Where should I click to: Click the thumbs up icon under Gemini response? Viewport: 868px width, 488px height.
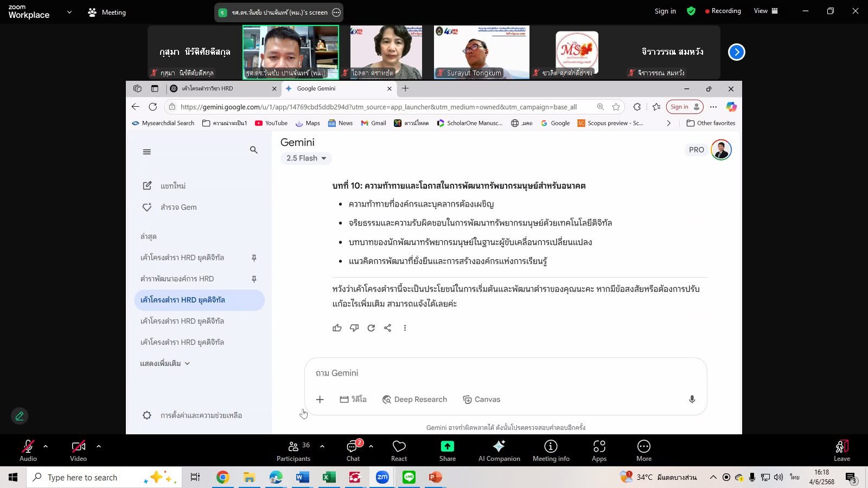coord(337,328)
